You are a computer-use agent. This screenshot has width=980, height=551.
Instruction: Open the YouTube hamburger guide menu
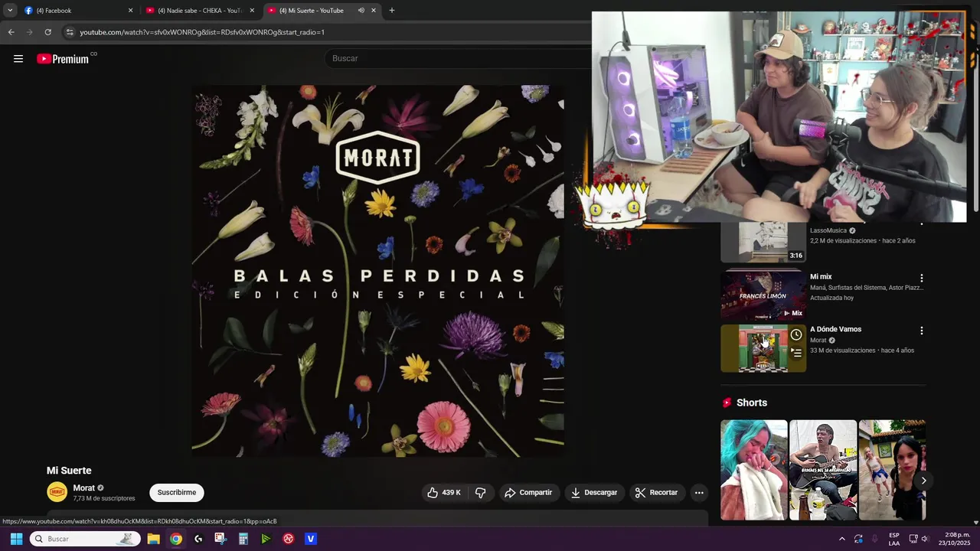[18, 59]
